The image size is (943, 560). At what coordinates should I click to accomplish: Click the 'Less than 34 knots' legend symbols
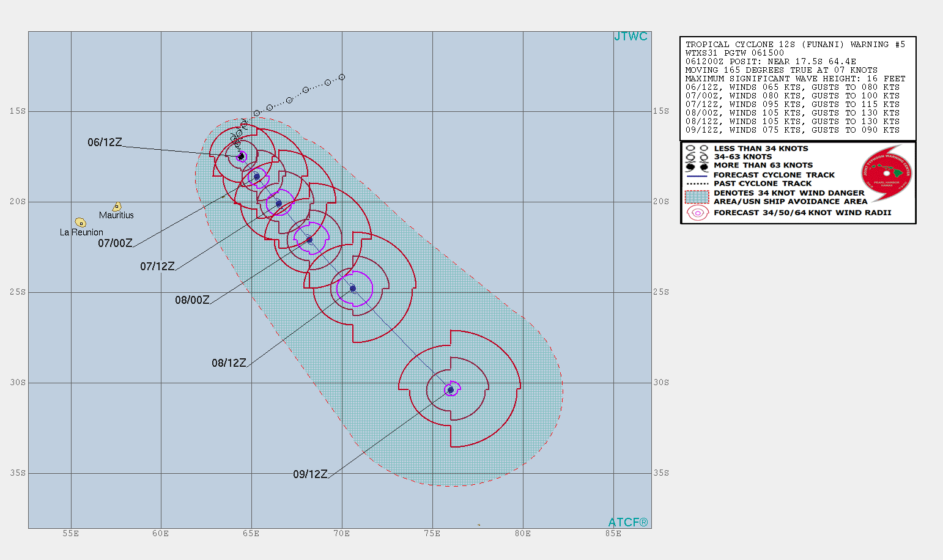tap(697, 149)
